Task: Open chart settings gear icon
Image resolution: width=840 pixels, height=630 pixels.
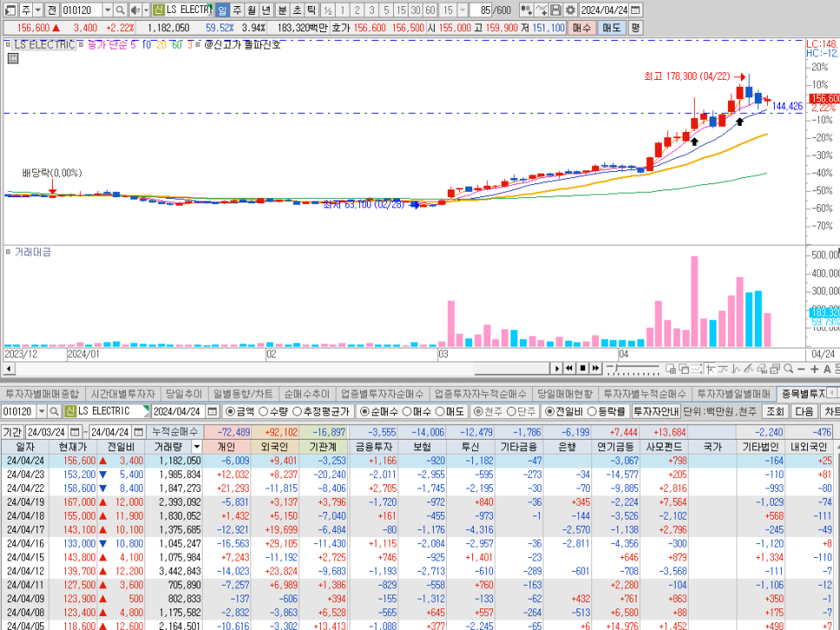Action: tap(570, 10)
